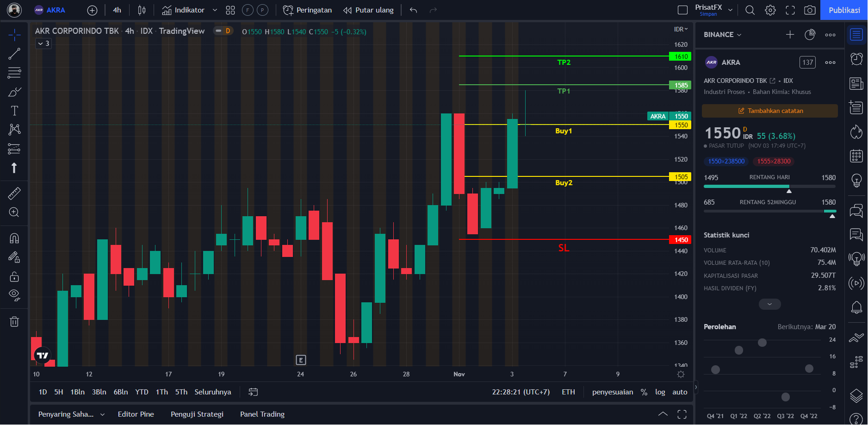
Task: Add a symbol to compare
Action: pyautogui.click(x=92, y=10)
